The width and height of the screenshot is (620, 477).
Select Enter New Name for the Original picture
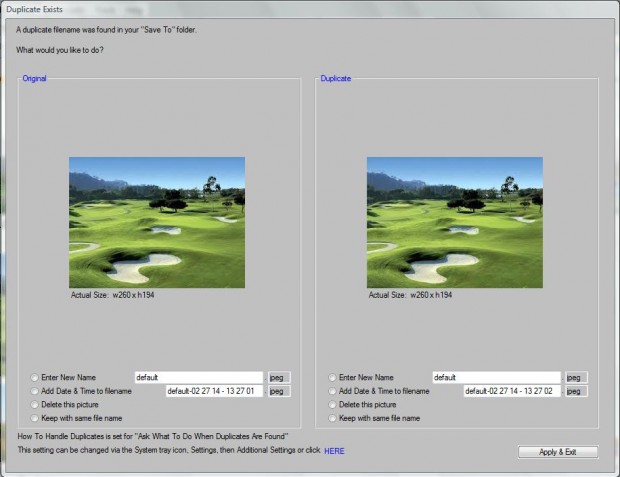point(35,378)
